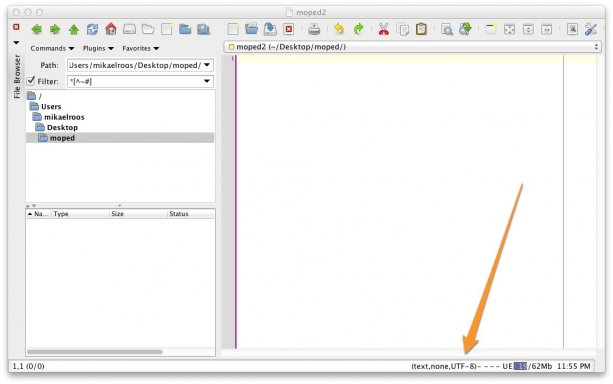Click the Paste clipboard icon

click(x=421, y=29)
